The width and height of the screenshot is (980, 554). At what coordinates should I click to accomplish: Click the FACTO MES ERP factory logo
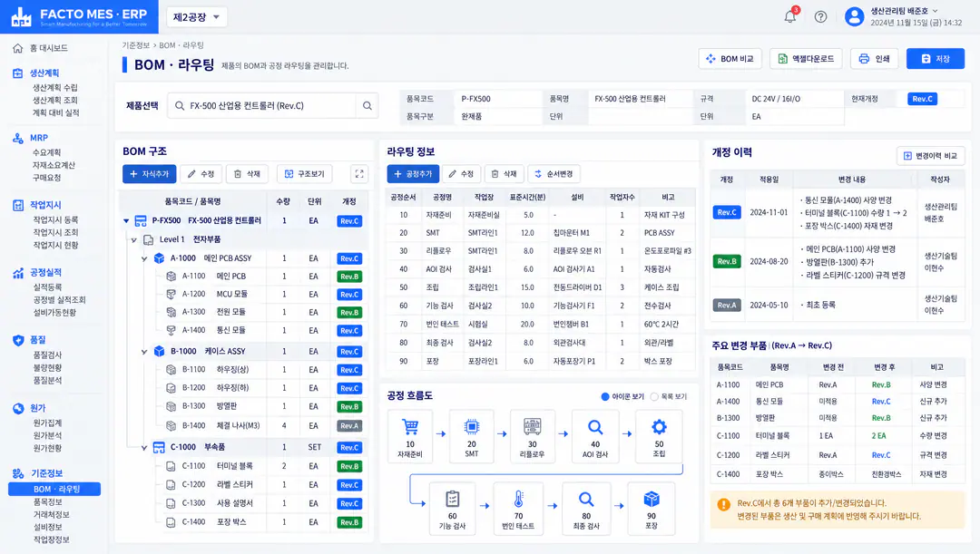[x=21, y=17]
